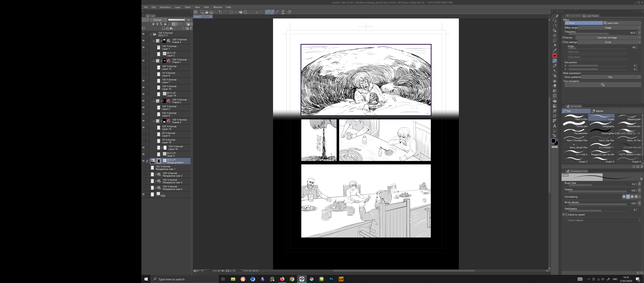Select the Eyedropper tool

point(554,51)
